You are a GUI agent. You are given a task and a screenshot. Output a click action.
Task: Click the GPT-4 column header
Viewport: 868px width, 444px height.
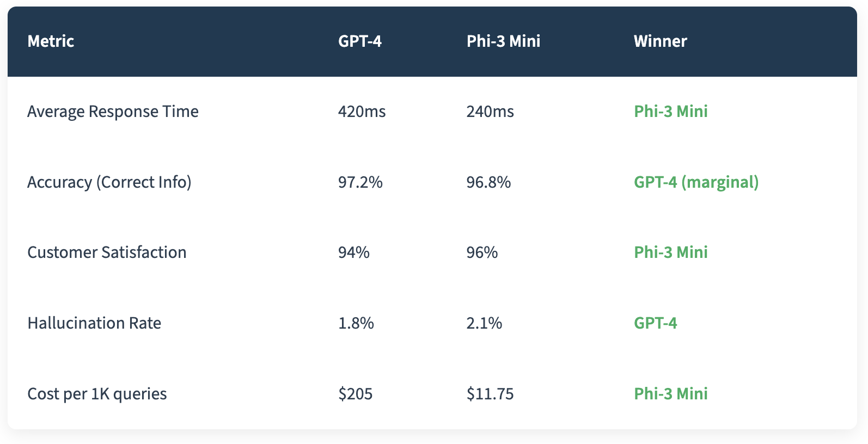click(359, 41)
